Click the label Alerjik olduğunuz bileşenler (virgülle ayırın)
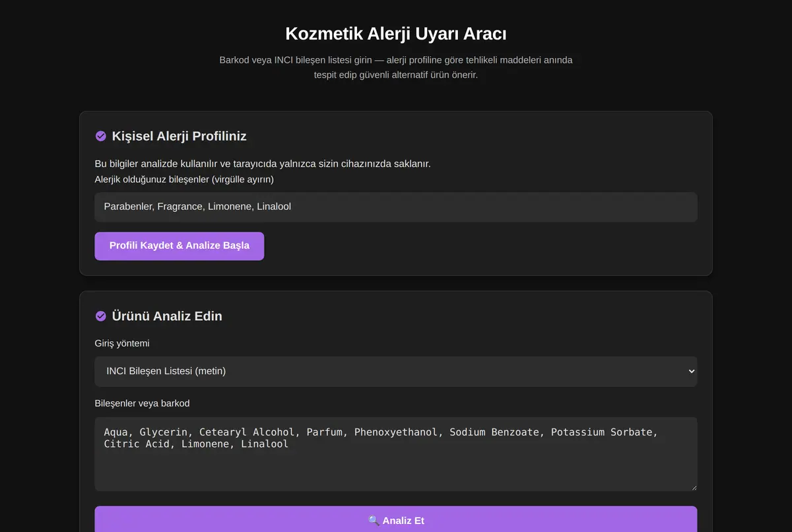This screenshot has height=532, width=792. click(184, 179)
